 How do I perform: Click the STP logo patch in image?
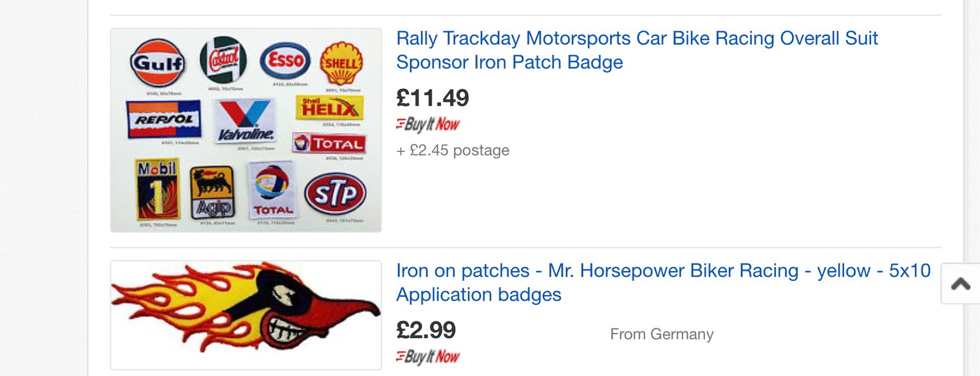(x=335, y=194)
